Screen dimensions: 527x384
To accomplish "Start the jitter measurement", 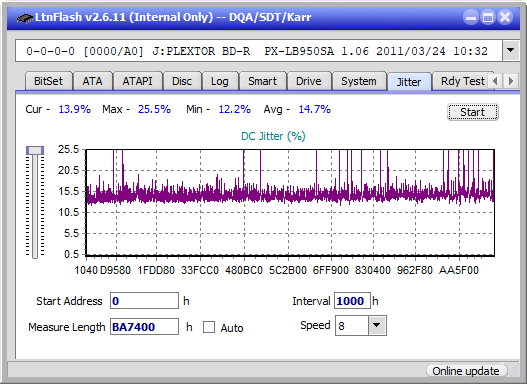I will [473, 112].
